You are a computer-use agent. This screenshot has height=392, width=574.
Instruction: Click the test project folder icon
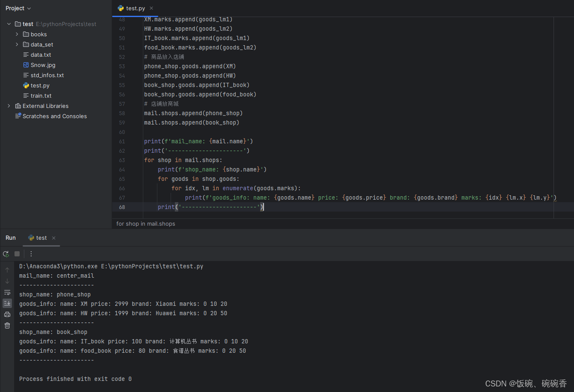click(x=18, y=24)
